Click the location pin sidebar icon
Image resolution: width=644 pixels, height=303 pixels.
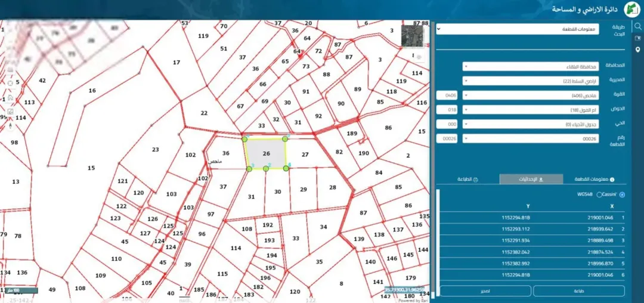638,50
